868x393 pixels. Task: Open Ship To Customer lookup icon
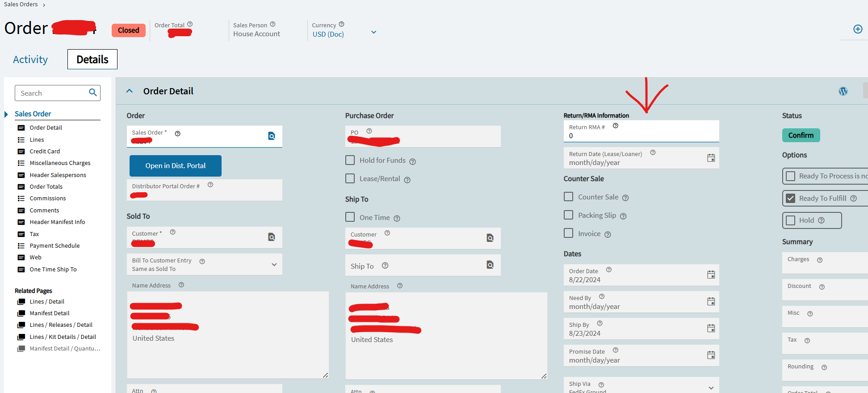pyautogui.click(x=490, y=238)
